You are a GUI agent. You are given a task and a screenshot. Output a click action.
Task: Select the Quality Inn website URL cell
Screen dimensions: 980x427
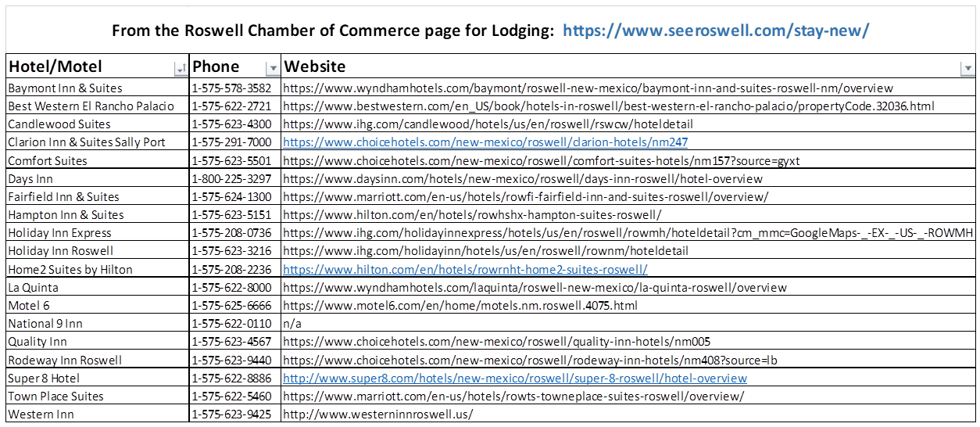pyautogui.click(x=496, y=342)
